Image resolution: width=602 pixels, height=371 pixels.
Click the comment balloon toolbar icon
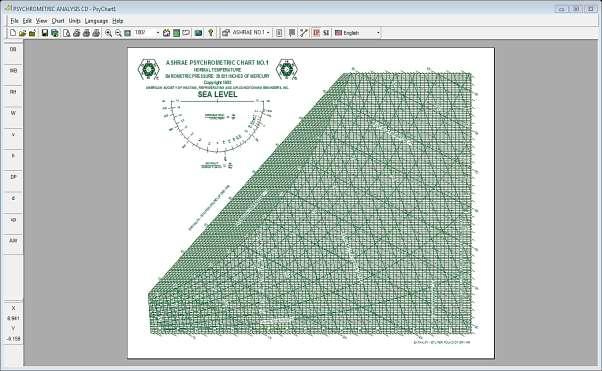coord(186,33)
